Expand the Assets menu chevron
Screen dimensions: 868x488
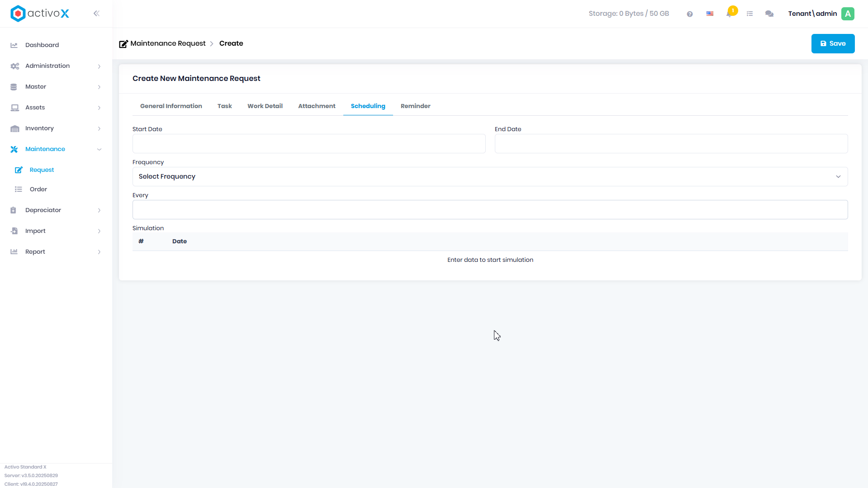99,108
